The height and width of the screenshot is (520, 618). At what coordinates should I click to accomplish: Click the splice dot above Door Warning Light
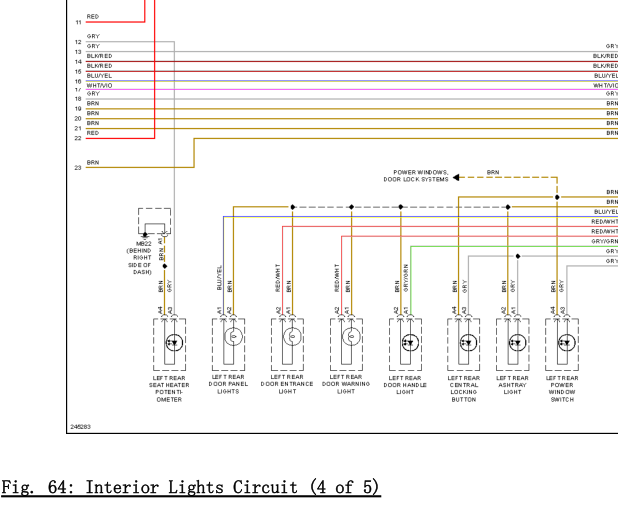click(352, 207)
